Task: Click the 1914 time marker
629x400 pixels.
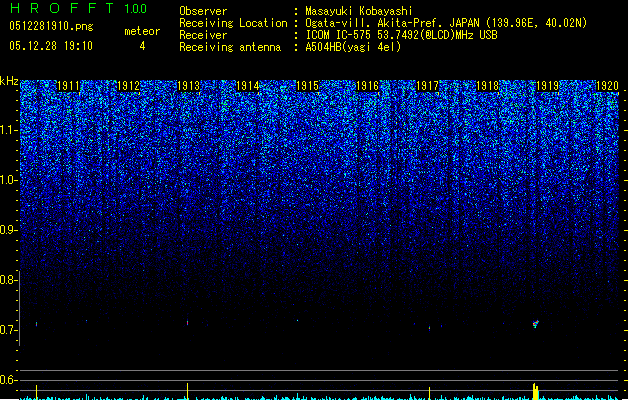Action: [248, 86]
